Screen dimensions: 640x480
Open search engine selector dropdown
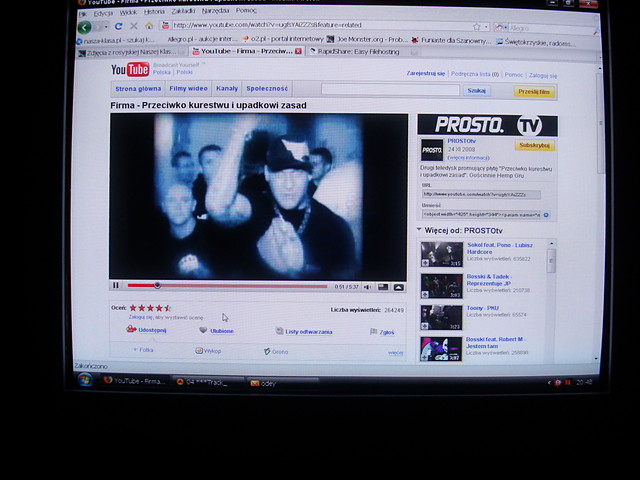(x=501, y=28)
